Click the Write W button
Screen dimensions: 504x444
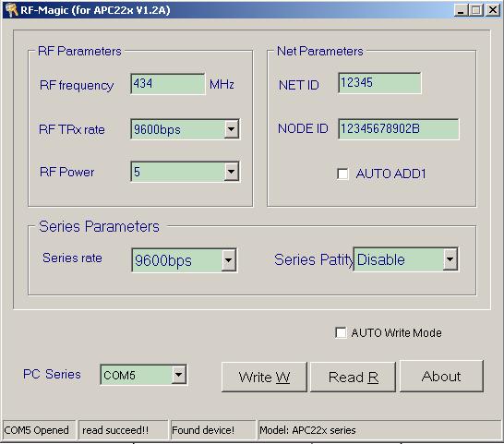tap(264, 377)
